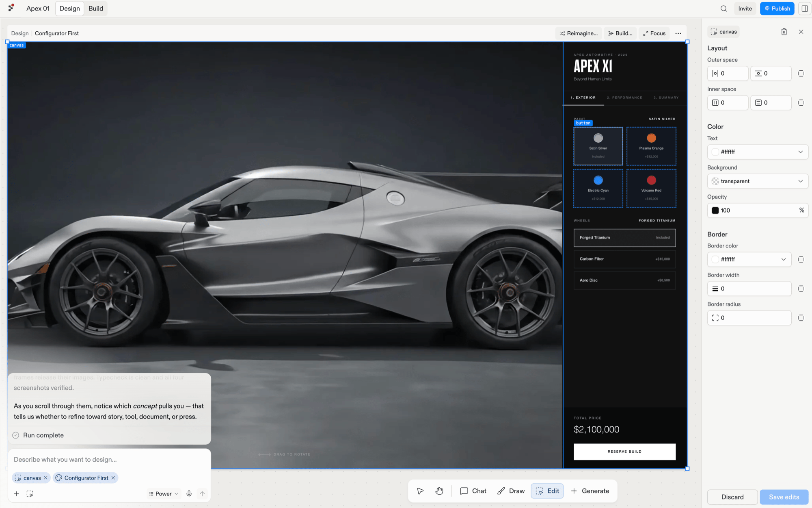Toggle per-side inner space option
This screenshot has height=508, width=812.
(x=801, y=103)
